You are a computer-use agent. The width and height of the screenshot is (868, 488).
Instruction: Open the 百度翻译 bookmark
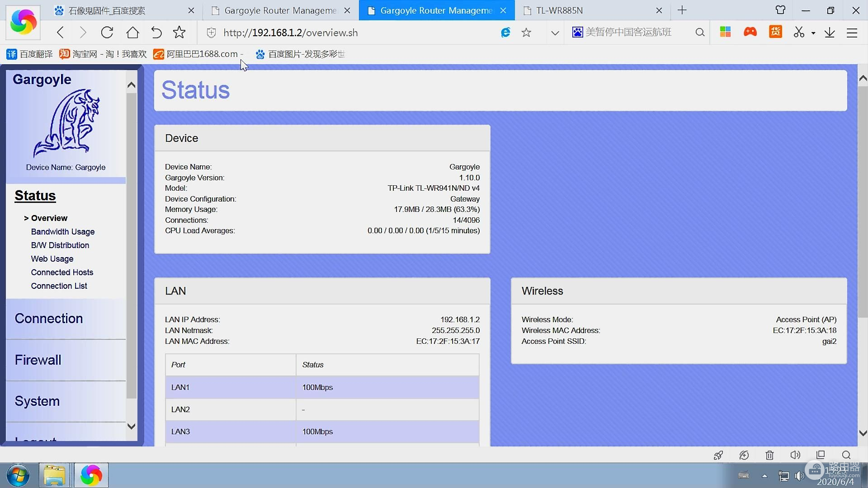pyautogui.click(x=29, y=54)
